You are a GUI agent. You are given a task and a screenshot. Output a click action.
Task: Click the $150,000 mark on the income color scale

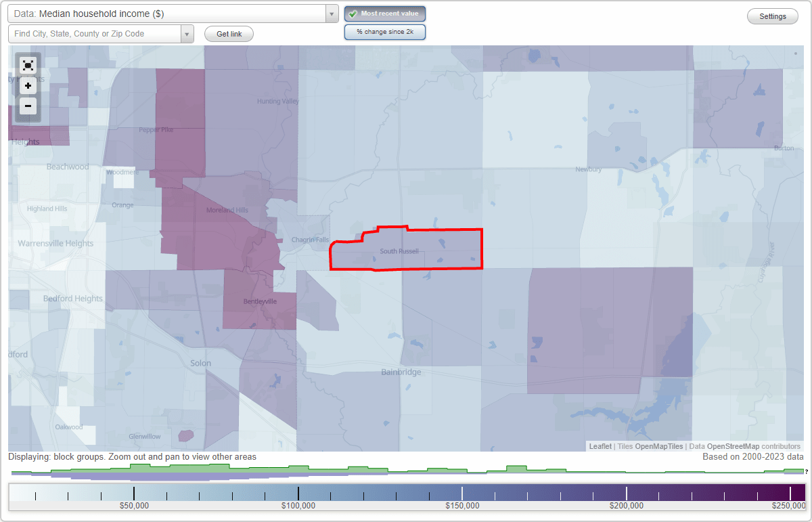(463, 493)
